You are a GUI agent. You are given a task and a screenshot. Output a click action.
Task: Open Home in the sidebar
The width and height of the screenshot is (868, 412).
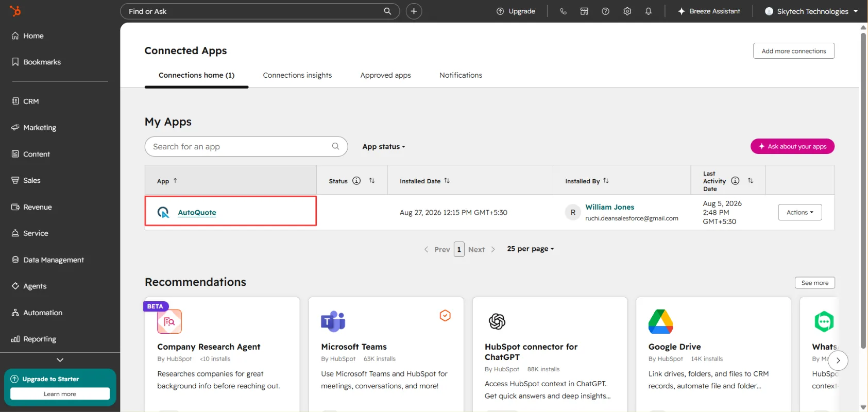(33, 36)
